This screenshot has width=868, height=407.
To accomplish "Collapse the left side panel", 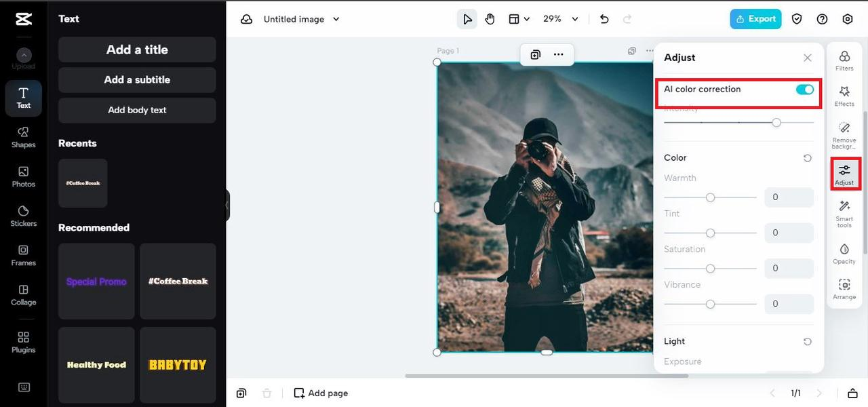I will [x=228, y=206].
